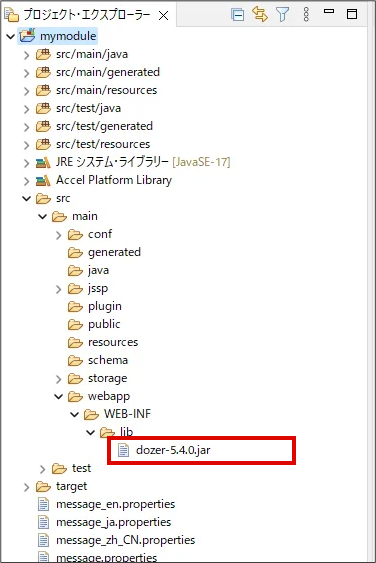This screenshot has height=563, width=376.
Task: Click the src/test/generated package folder icon
Action: 43,126
